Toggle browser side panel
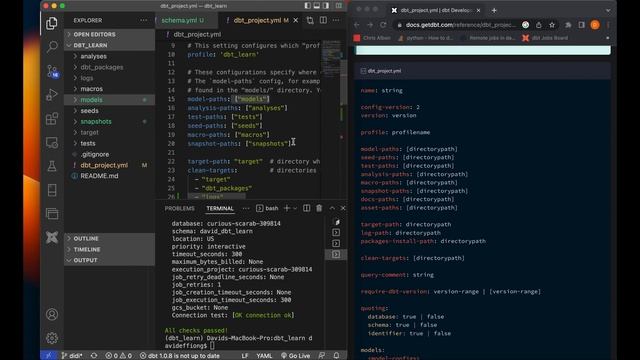The height and width of the screenshot is (360, 640). (x=582, y=25)
